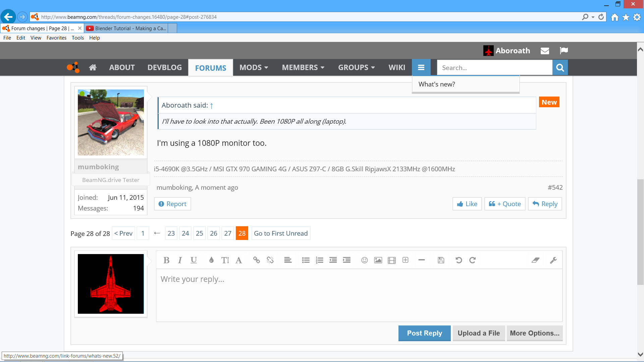The image size is (644, 362).
Task: Go to previous page with Prev
Action: tap(123, 233)
